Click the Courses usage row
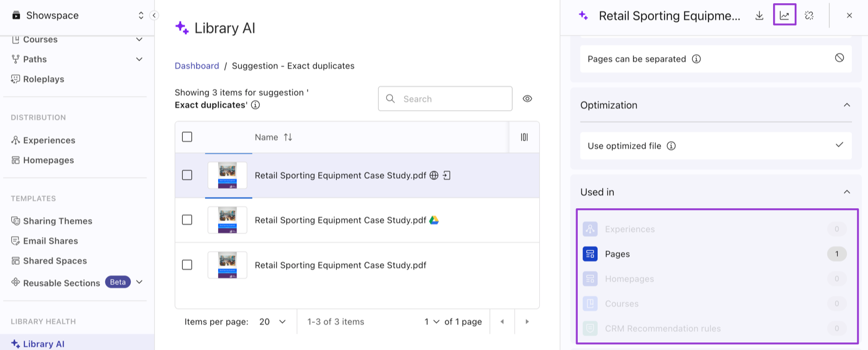 point(716,304)
